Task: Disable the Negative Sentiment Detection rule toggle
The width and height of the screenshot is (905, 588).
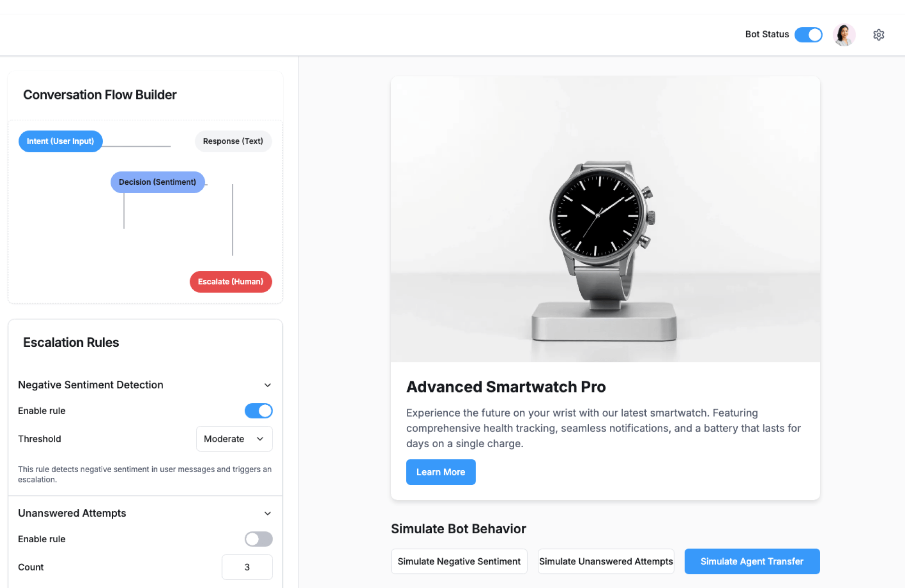Action: tap(258, 411)
